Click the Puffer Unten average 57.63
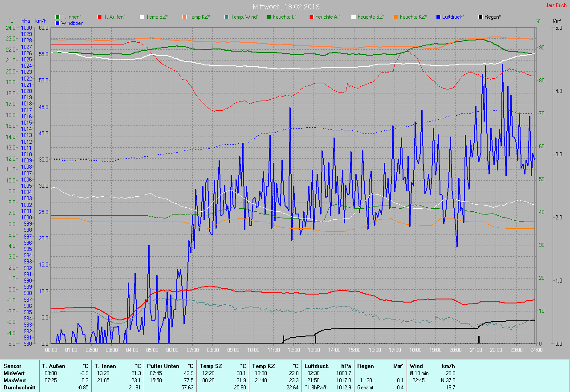Viewport: 570px width, 392px height. click(187, 387)
